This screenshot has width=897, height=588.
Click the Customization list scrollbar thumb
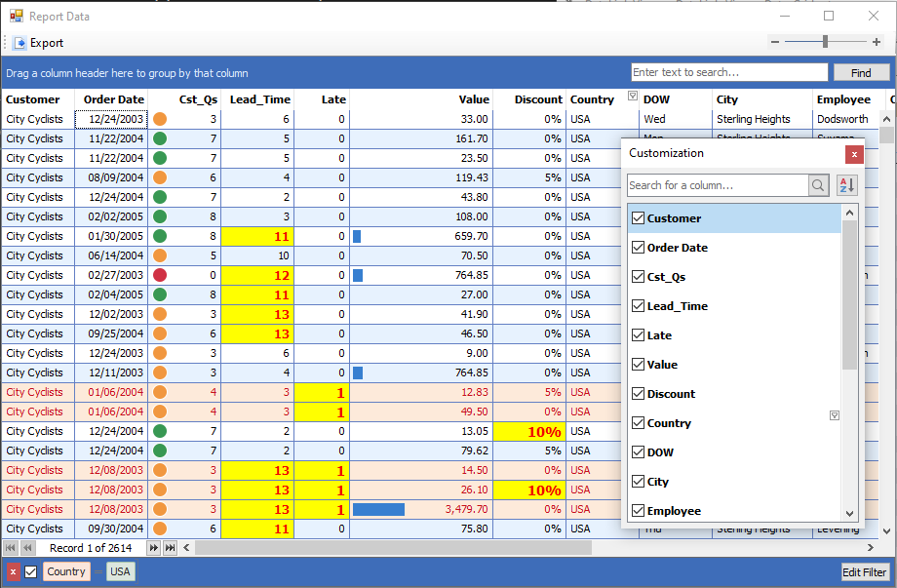[849, 294]
